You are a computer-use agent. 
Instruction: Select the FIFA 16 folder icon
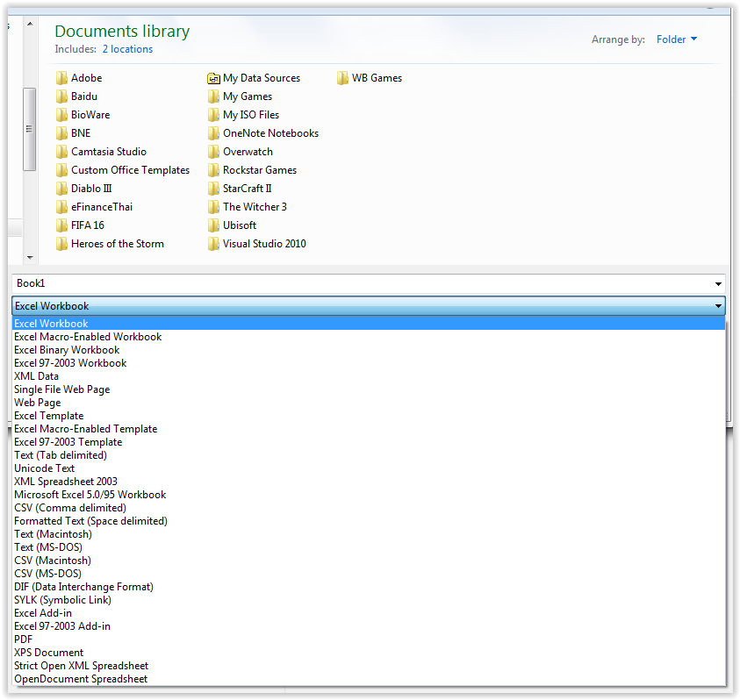click(61, 225)
